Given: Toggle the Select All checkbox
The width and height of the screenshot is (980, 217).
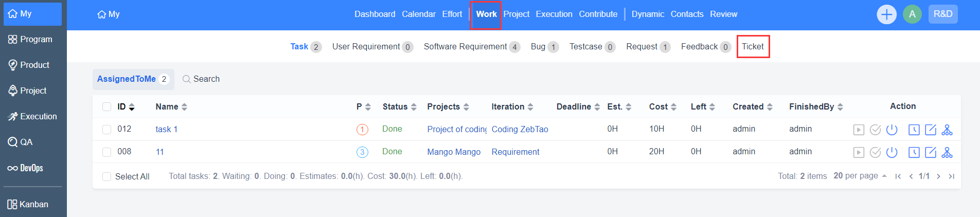Looking at the screenshot, I should click(107, 176).
